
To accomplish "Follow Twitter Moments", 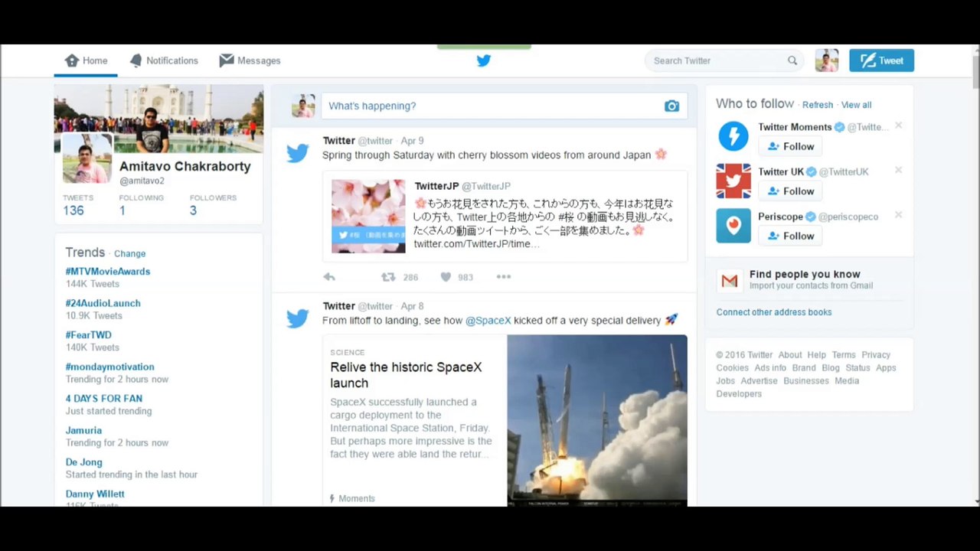I will tap(790, 146).
